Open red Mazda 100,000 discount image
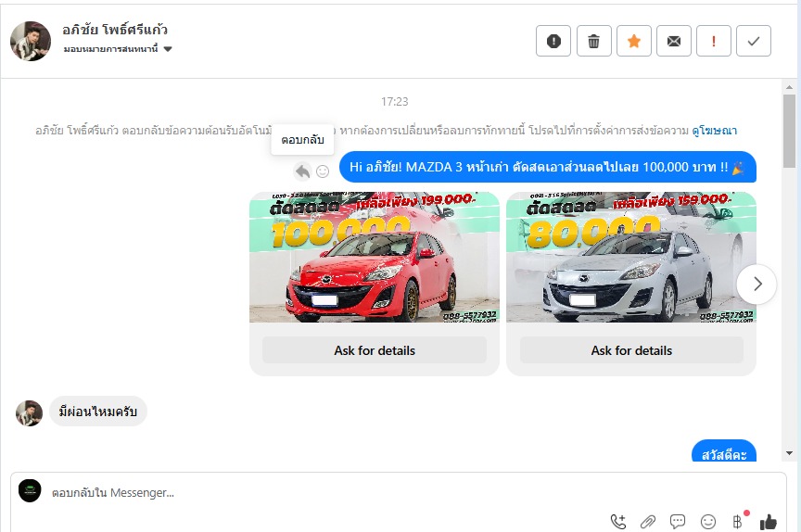 (x=375, y=257)
